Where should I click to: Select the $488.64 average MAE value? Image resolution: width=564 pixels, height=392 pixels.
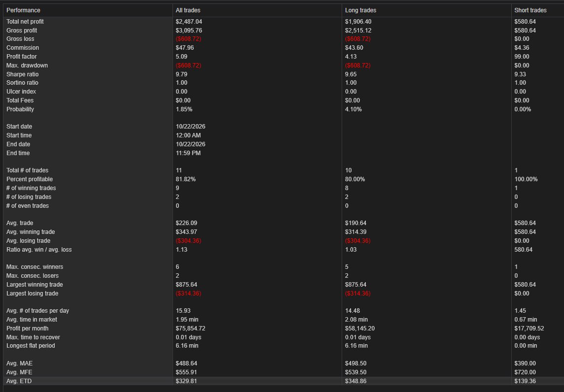tap(186, 363)
